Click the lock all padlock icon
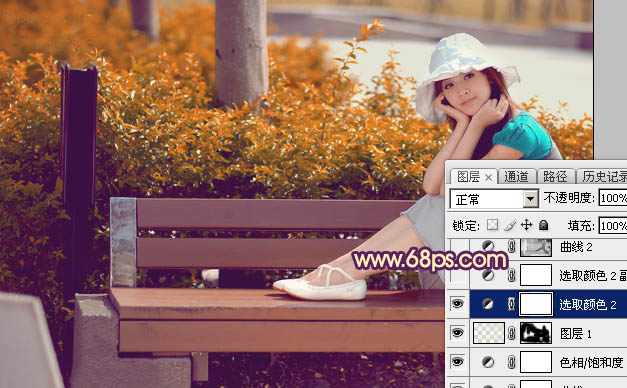 click(543, 225)
